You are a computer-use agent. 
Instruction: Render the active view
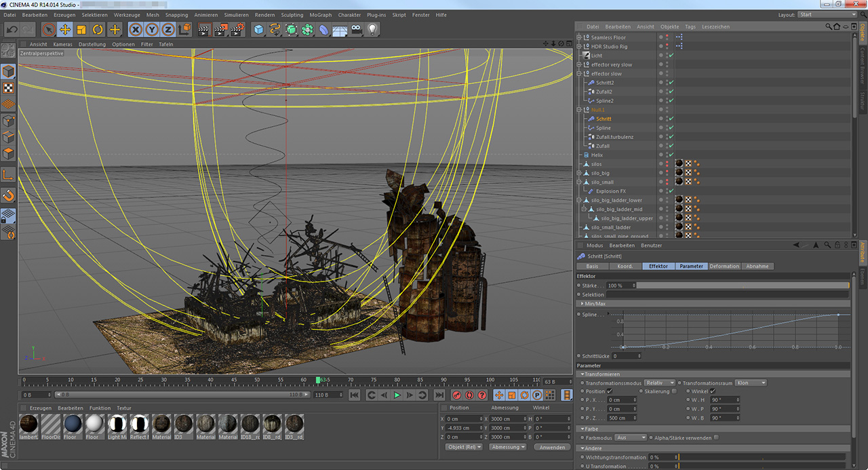point(204,29)
